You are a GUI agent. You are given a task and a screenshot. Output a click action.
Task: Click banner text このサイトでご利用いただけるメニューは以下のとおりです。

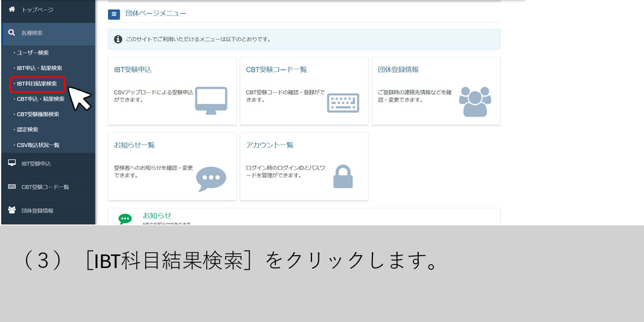(x=198, y=40)
